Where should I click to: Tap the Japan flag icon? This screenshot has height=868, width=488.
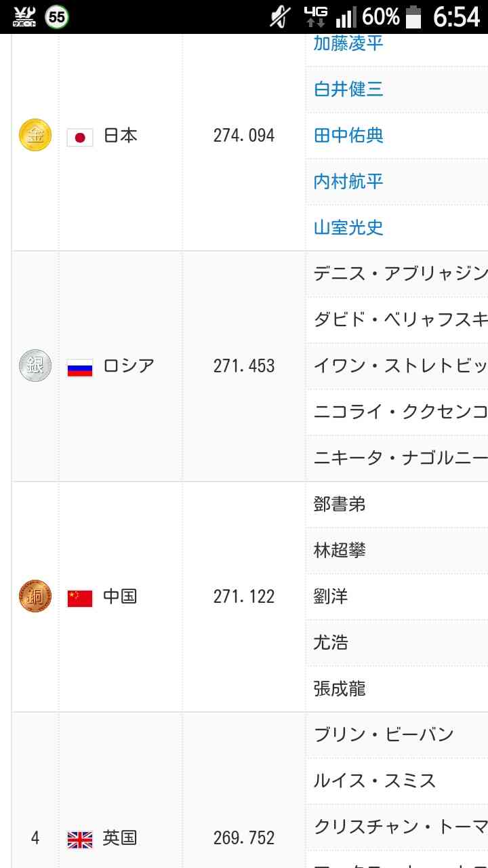coord(80,138)
